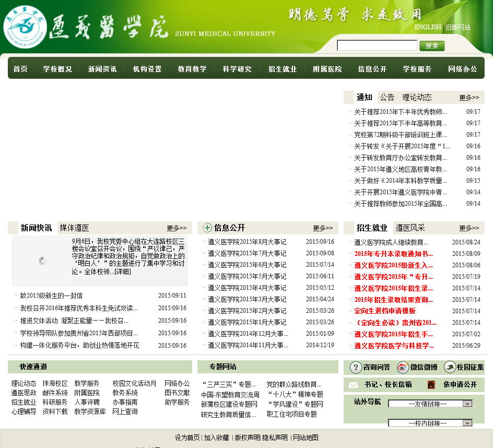493x448 pixels.
Task: Click 更多>> in the 通知 panel
Action: pyautogui.click(x=469, y=98)
